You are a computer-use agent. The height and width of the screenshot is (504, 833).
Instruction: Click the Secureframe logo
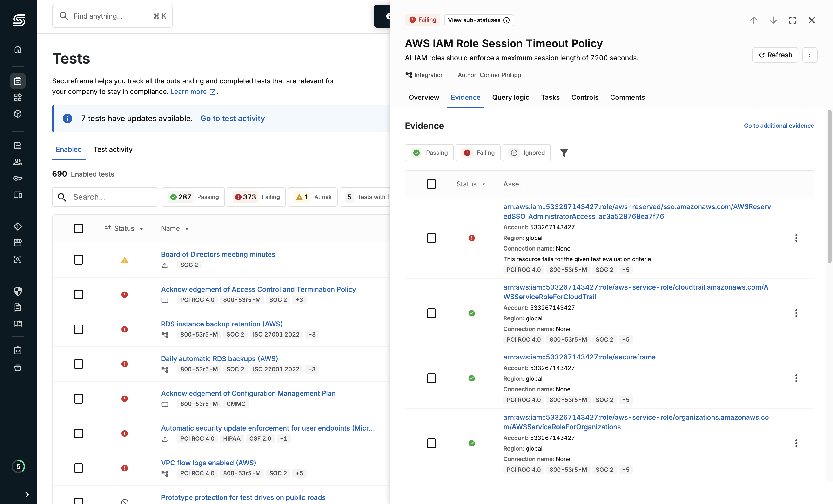[19, 20]
